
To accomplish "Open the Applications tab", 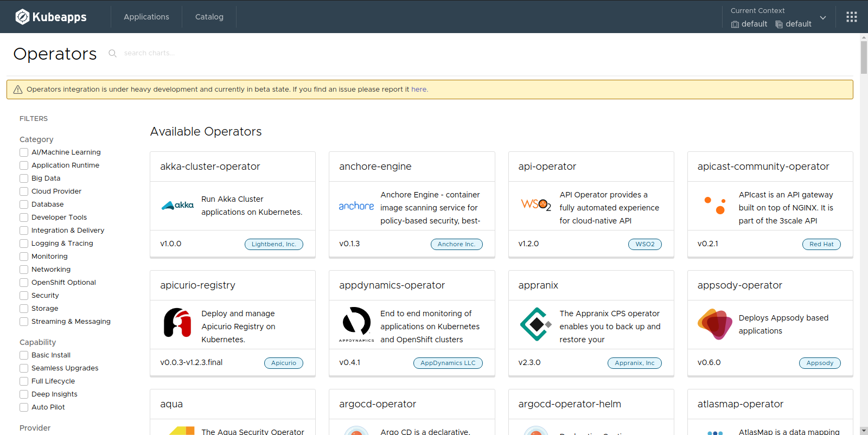I will (146, 17).
